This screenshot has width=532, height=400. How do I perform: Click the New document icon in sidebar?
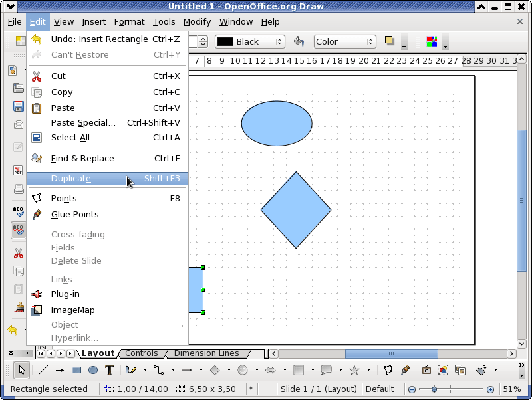click(x=13, y=70)
